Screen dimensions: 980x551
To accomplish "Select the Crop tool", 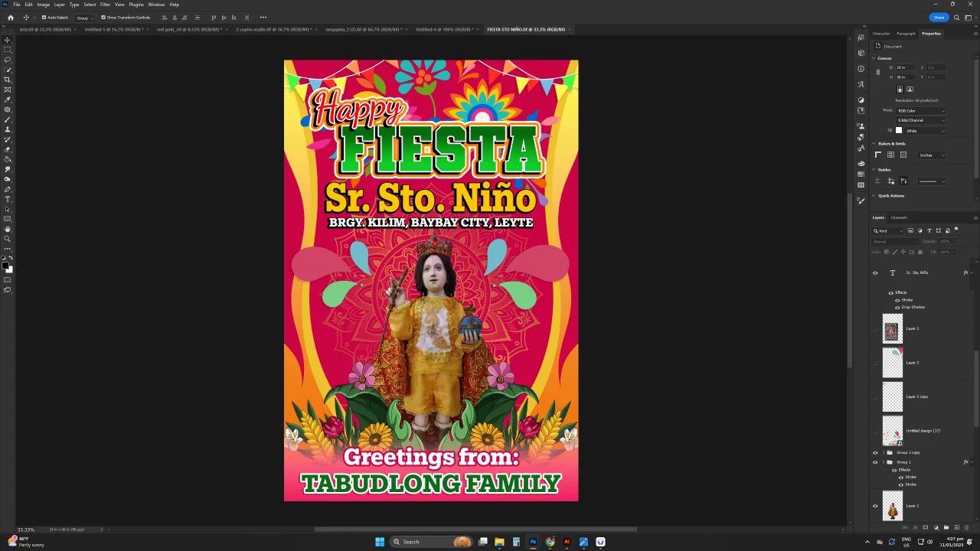I will 8,80.
